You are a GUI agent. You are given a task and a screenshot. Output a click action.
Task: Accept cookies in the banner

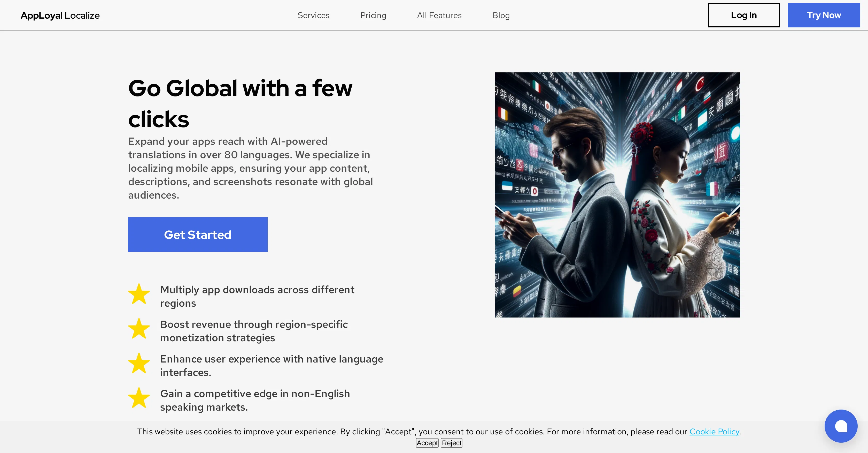point(427,443)
